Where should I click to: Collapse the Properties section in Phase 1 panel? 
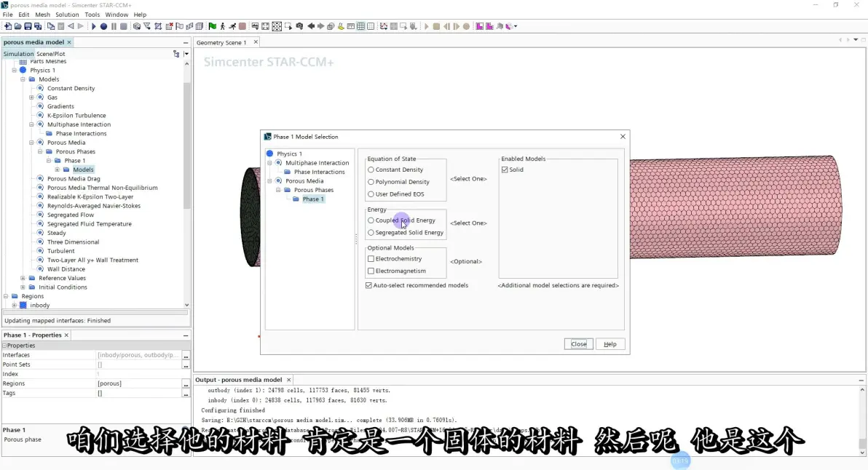4,346
